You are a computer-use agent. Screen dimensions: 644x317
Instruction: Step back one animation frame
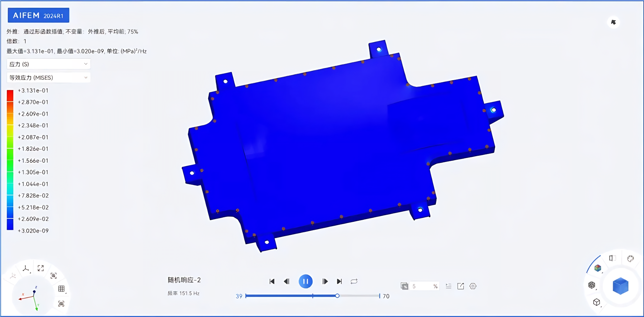click(287, 282)
